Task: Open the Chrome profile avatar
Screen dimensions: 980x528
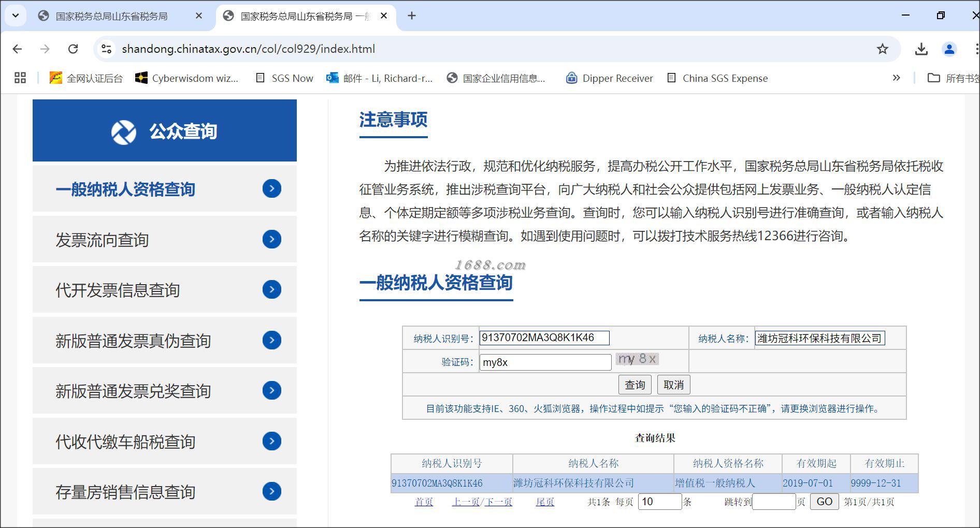Action: click(x=949, y=49)
